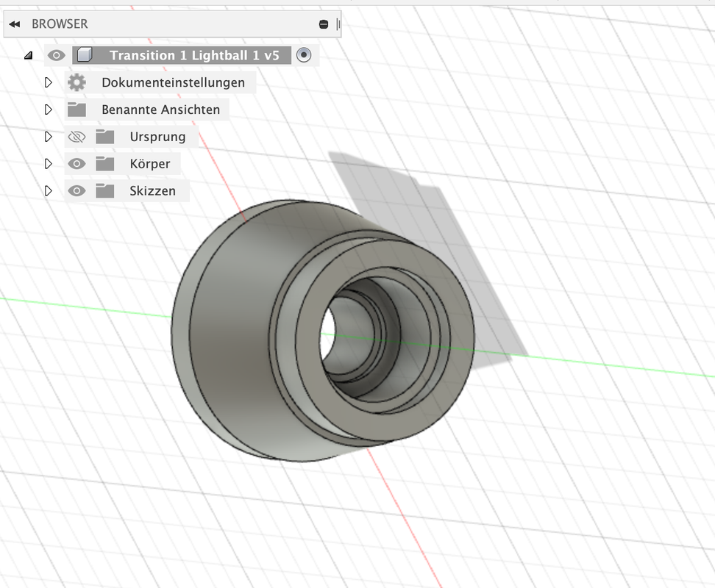Click the Browser panel minimize round button
This screenshot has width=715, height=588.
324,24
